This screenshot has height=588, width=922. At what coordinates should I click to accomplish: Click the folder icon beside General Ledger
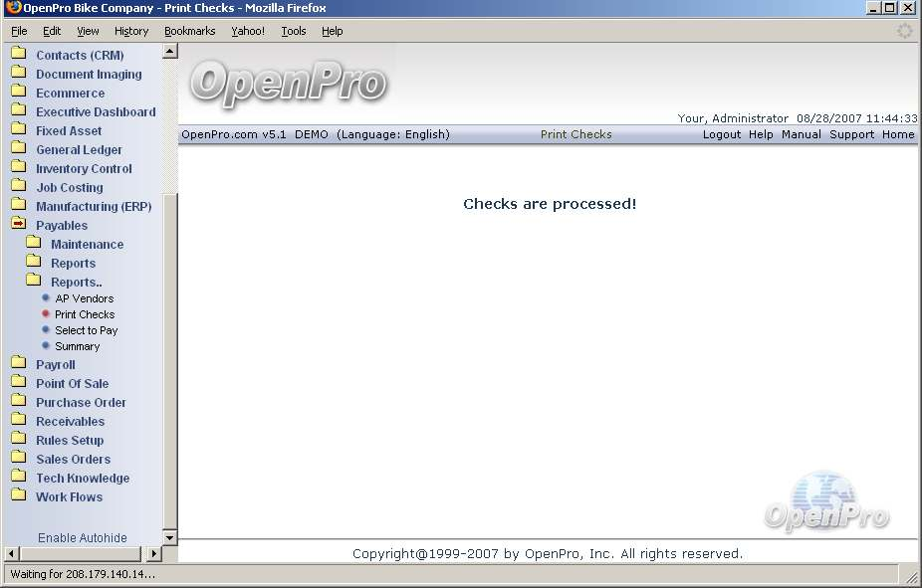point(18,149)
